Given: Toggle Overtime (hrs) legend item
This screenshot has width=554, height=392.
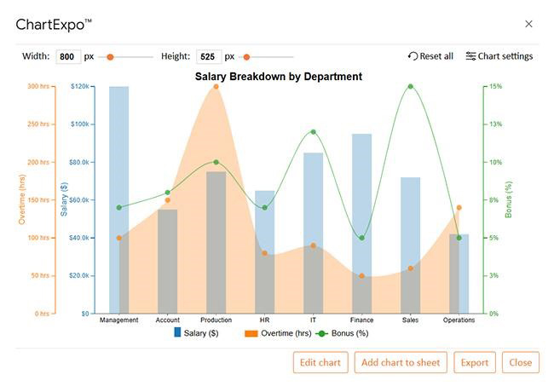Looking at the screenshot, I should [x=278, y=333].
